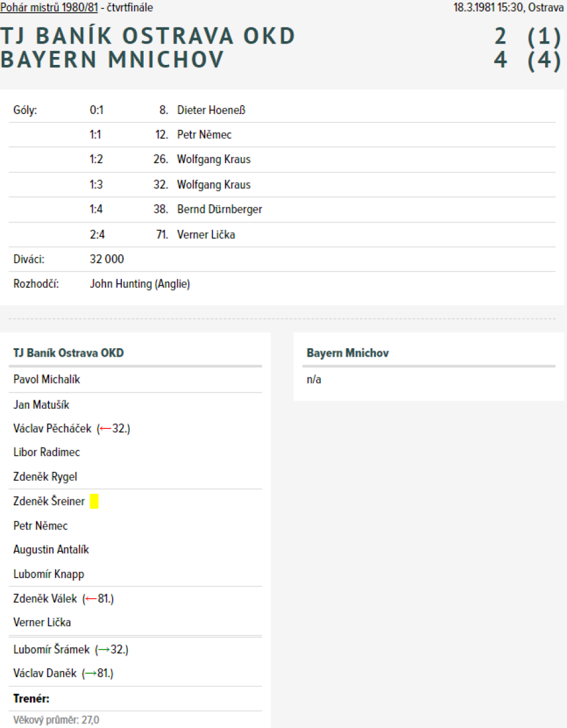Image resolution: width=567 pixels, height=728 pixels.
Task: Open Lubomír Knapp player page
Action: coord(49,574)
